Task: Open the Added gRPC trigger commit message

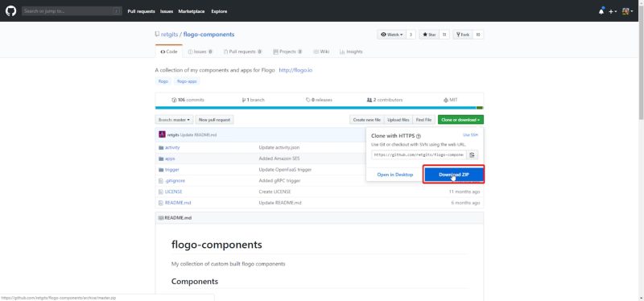Action: click(279, 181)
